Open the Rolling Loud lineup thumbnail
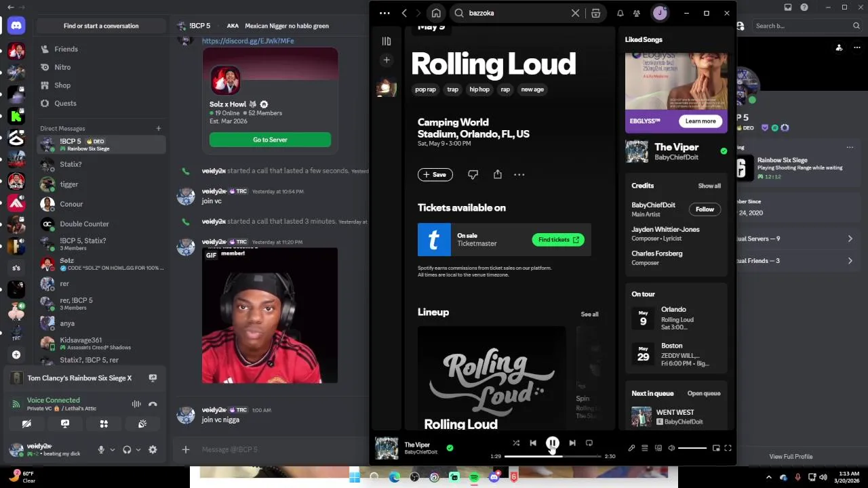The width and height of the screenshot is (868, 488). coord(492,378)
